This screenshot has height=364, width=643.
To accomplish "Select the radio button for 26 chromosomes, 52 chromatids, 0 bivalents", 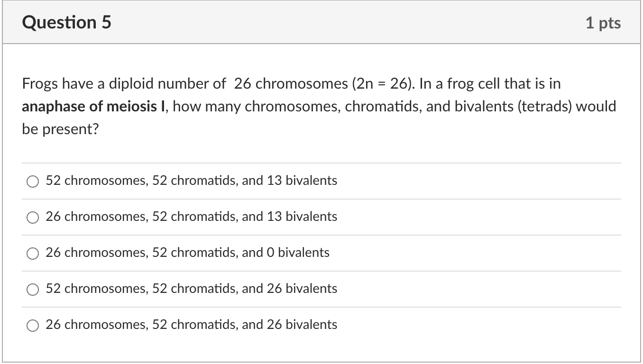I will point(32,253).
